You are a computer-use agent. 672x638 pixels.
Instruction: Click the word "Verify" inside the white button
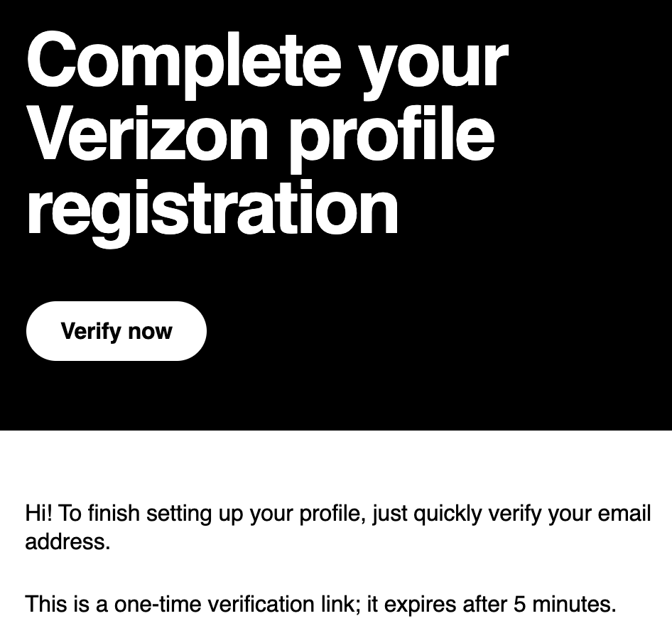click(91, 332)
